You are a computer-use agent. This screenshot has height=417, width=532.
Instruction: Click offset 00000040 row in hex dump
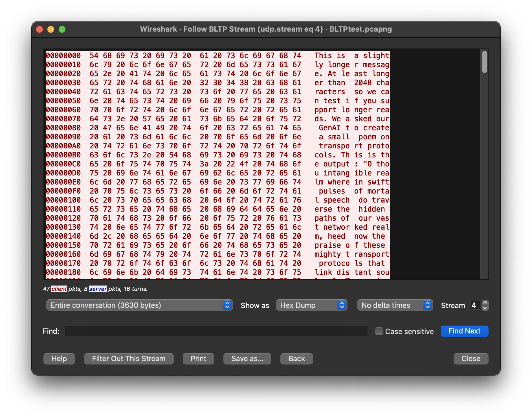click(x=217, y=92)
